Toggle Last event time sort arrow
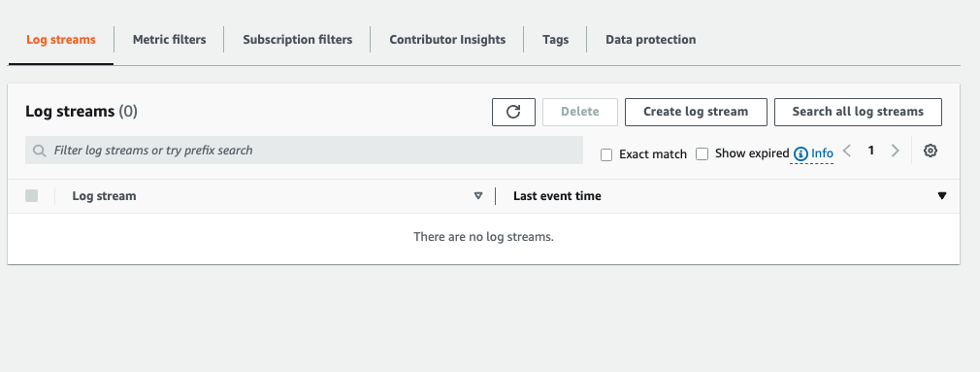 point(942,195)
